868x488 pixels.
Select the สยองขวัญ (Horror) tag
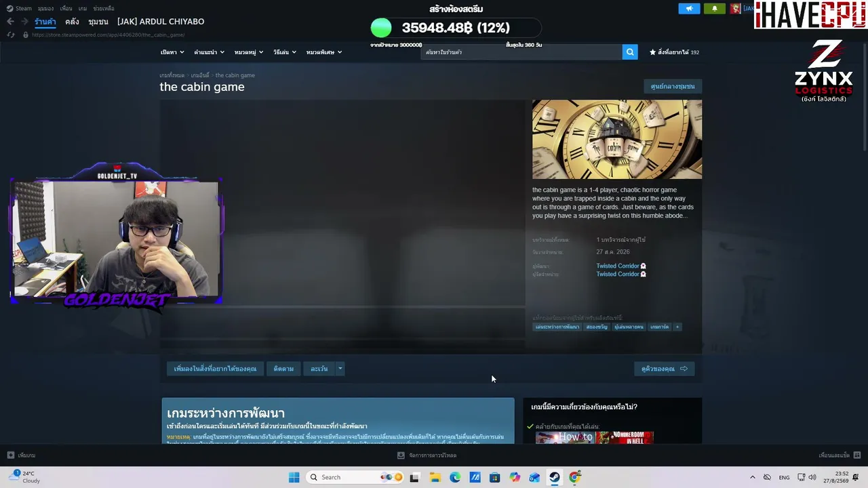[x=597, y=327]
